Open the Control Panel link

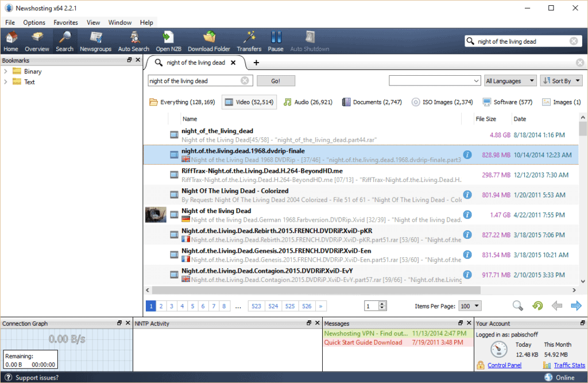click(504, 365)
